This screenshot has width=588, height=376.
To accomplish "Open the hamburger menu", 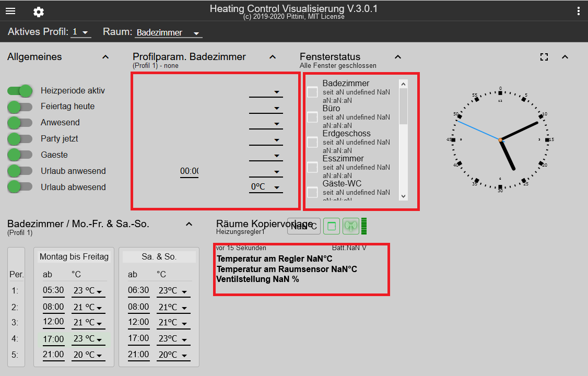I will [10, 11].
